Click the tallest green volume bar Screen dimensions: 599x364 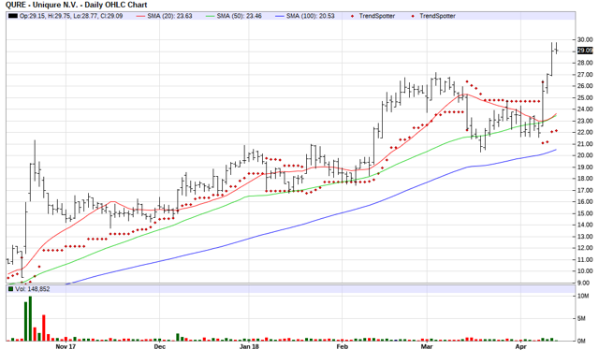[30, 318]
